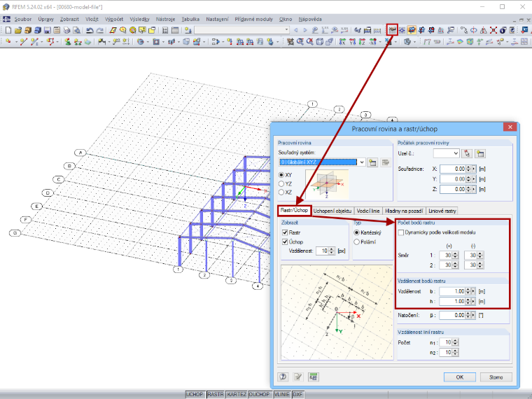Switch to the Liniové rastry tab
This screenshot has height=399, width=532.
[x=442, y=211]
